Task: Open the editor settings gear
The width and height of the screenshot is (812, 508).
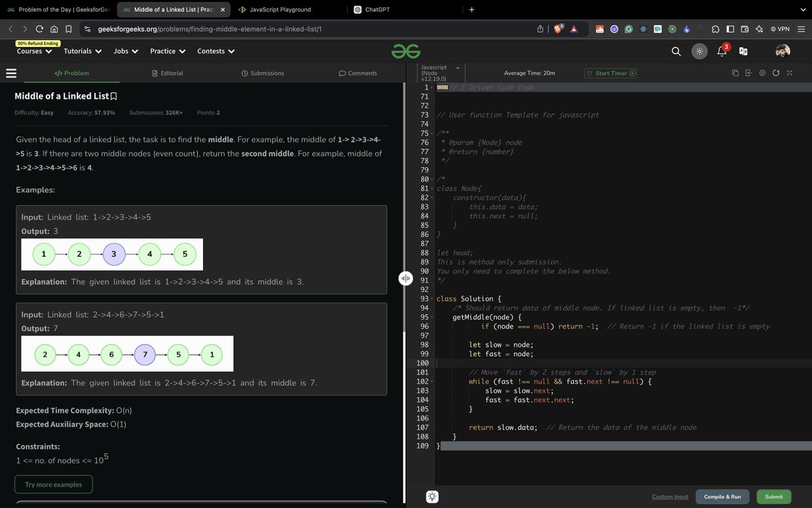Action: 762,72
